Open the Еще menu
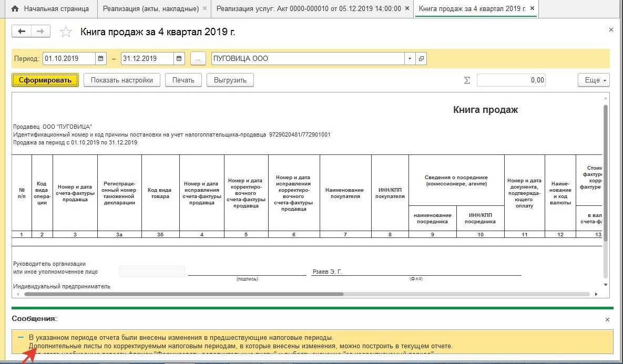Screen dimensions: 623x364 (x=595, y=80)
